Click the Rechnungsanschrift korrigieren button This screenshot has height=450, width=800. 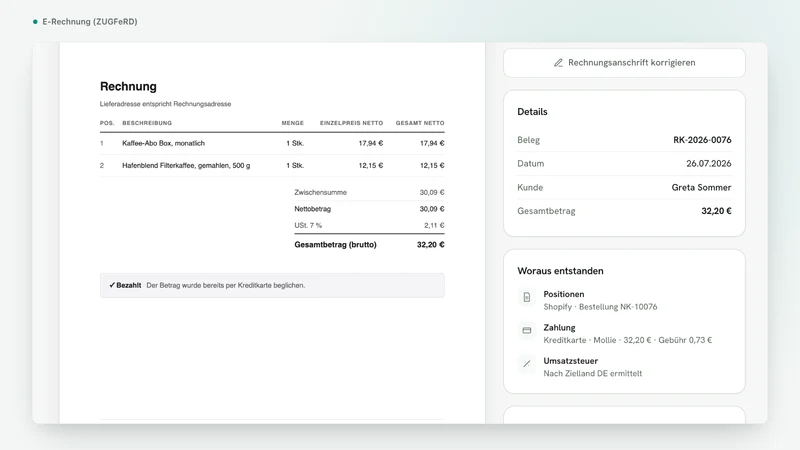(x=624, y=63)
